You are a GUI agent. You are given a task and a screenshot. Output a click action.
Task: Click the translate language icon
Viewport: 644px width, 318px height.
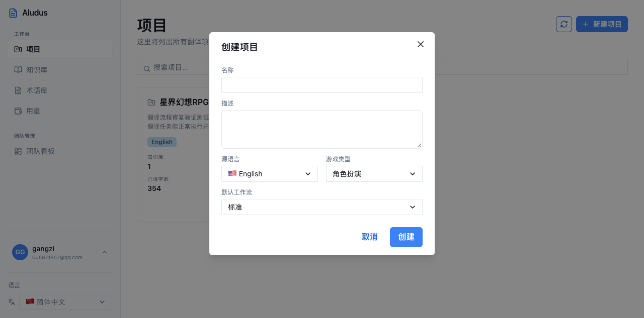click(x=12, y=302)
